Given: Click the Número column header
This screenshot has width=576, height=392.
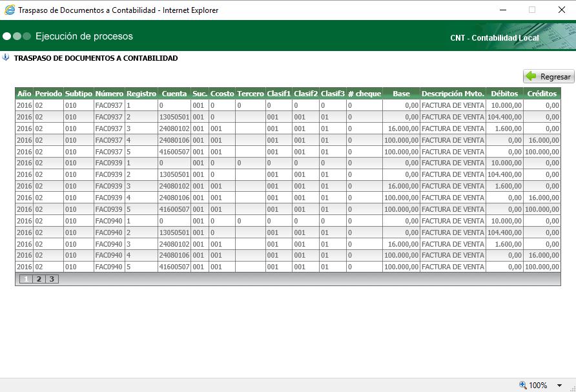Looking at the screenshot, I should pos(109,94).
